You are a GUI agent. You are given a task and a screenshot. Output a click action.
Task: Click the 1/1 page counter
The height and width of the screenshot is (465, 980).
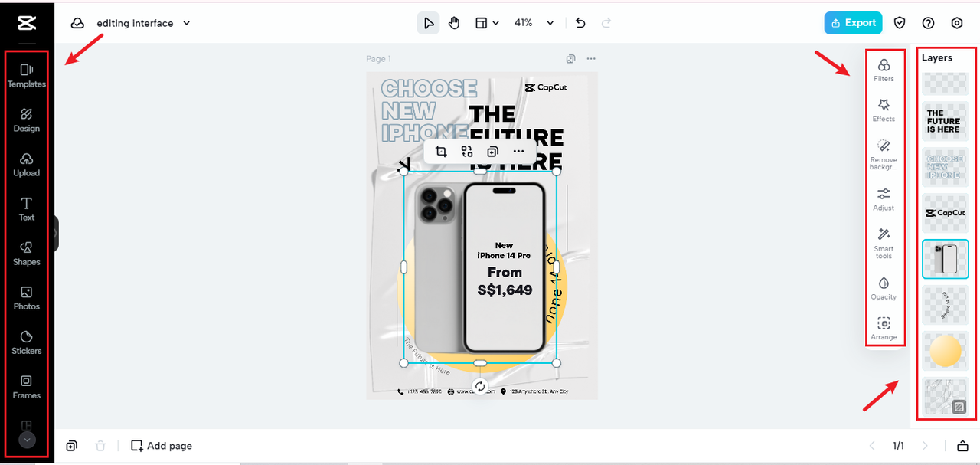898,446
